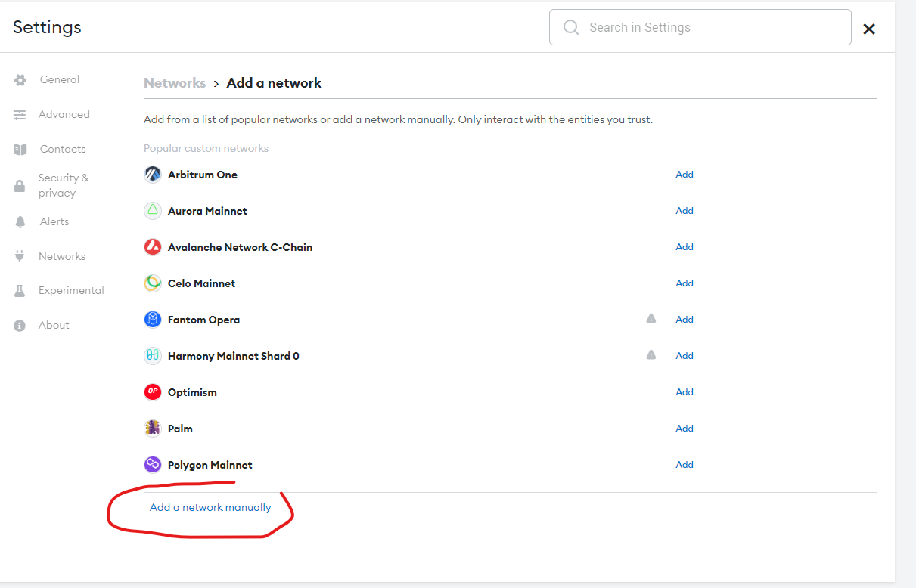Open the Alerts settings tab
Screen dimensions: 916x588
pyautogui.click(x=54, y=222)
